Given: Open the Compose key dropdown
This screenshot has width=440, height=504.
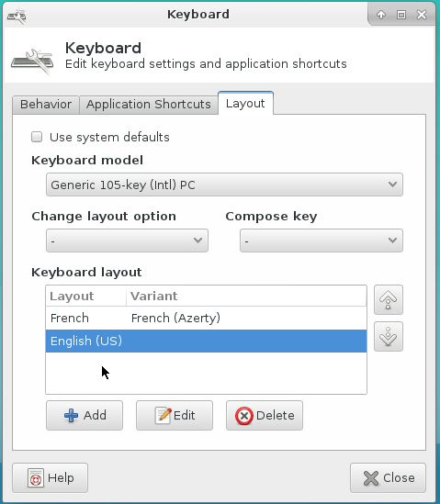Looking at the screenshot, I should 321,241.
